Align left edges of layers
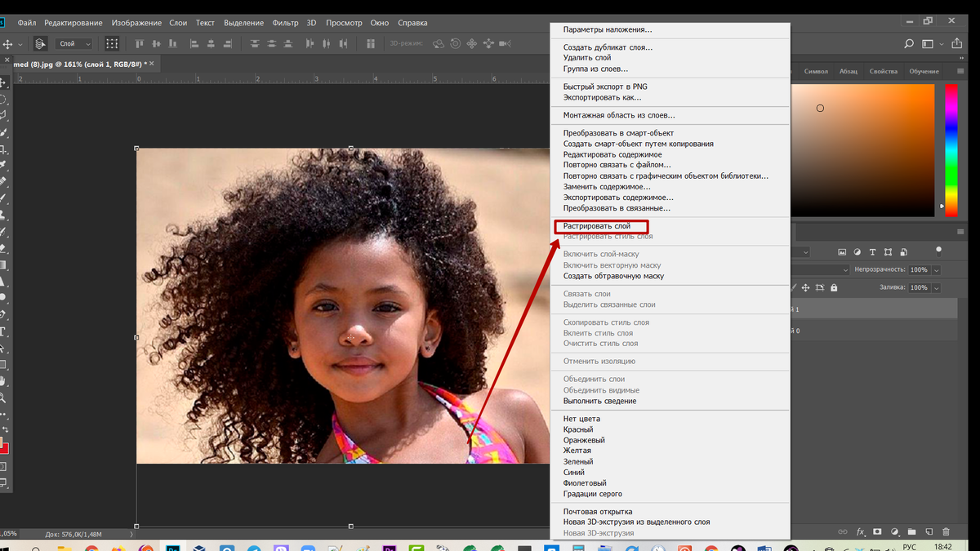This screenshot has height=551, width=980. pos(194,43)
